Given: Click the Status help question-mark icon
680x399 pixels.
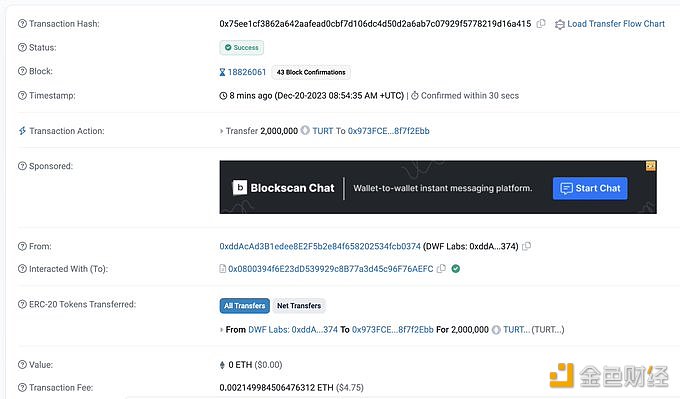Looking at the screenshot, I should [x=22, y=47].
